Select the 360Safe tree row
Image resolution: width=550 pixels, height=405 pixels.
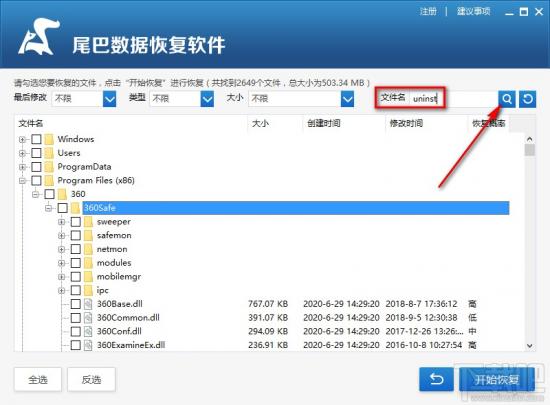point(296,208)
